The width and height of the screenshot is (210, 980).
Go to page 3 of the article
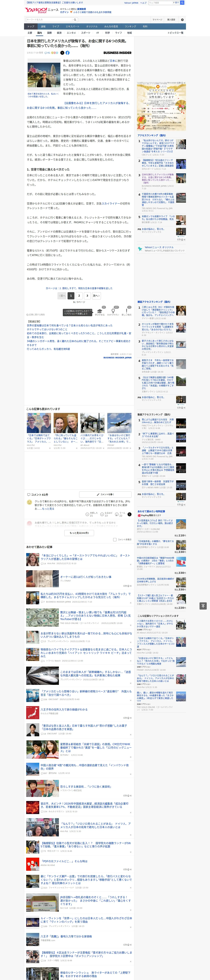[x=87, y=296]
